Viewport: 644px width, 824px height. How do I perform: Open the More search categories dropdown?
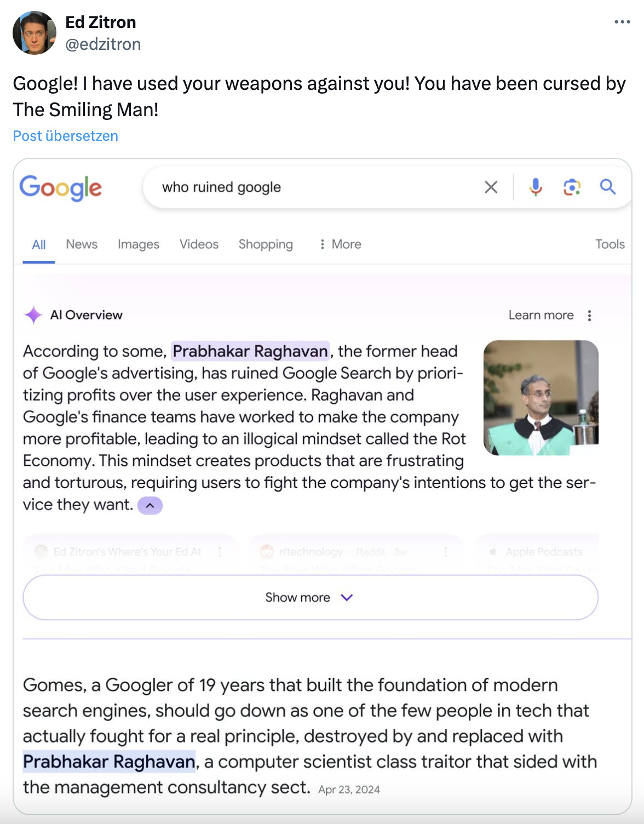pos(341,244)
